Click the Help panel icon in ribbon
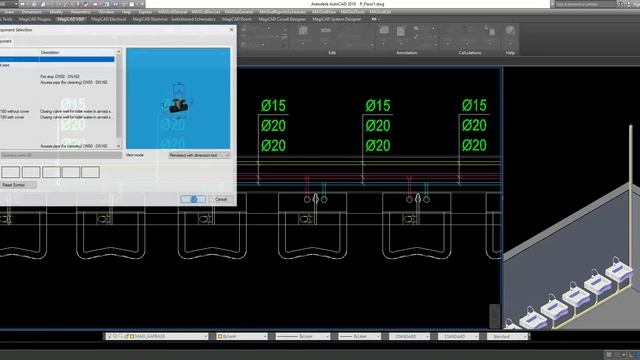The height and width of the screenshot is (360, 640). coord(510,31)
